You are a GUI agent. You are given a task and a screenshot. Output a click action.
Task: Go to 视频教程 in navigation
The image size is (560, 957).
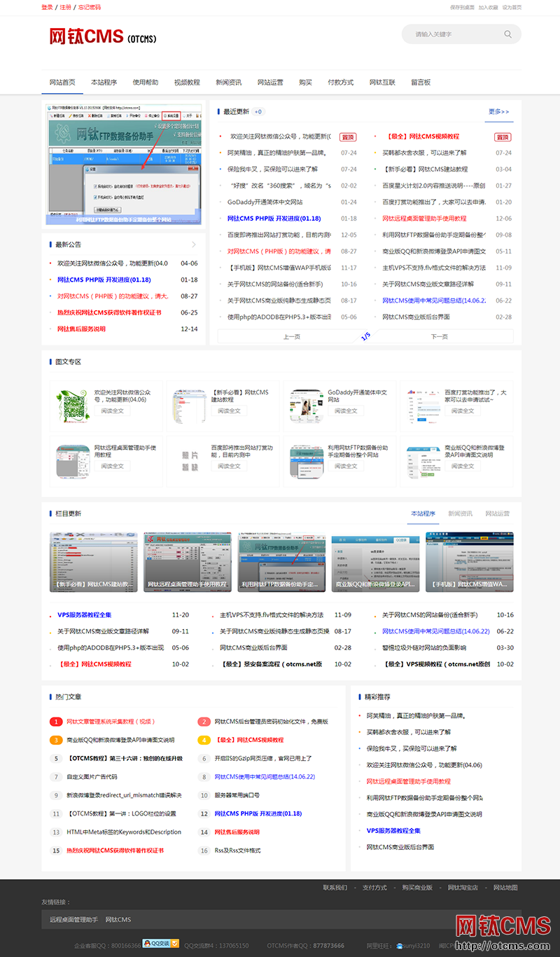pos(187,82)
